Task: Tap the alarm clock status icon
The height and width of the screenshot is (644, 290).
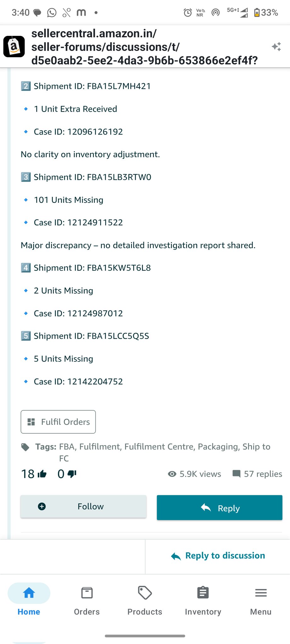Action: [x=188, y=13]
